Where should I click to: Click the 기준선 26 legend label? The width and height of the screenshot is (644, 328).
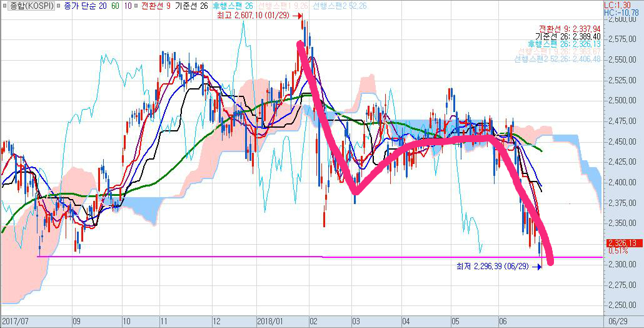[191, 6]
